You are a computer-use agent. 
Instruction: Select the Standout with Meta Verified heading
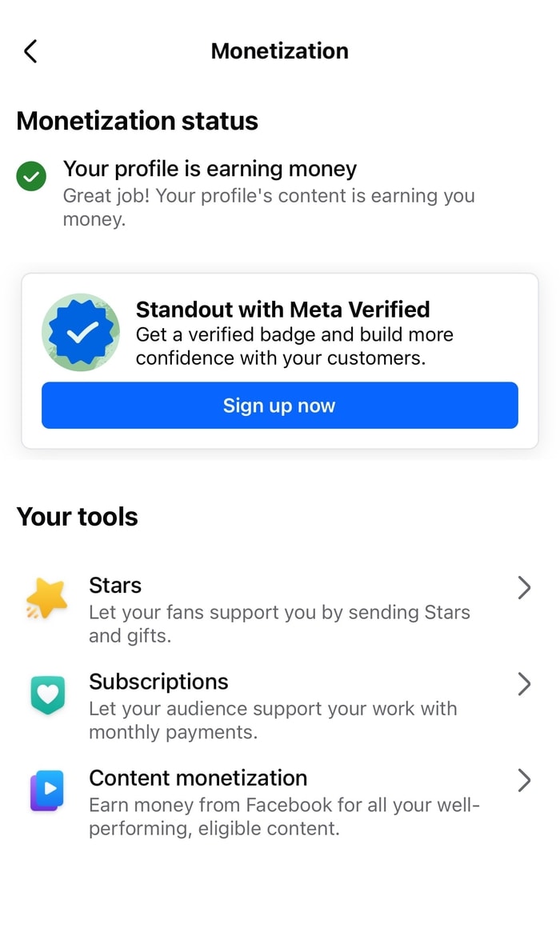coord(282,310)
